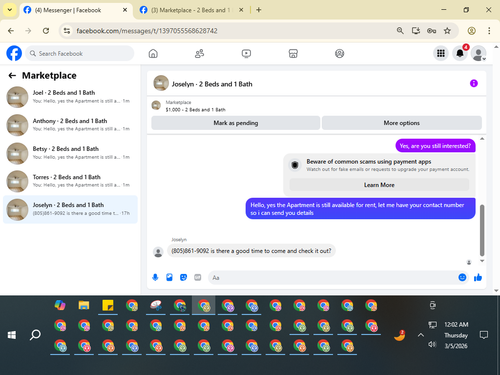Open a new browser tab

[259, 10]
